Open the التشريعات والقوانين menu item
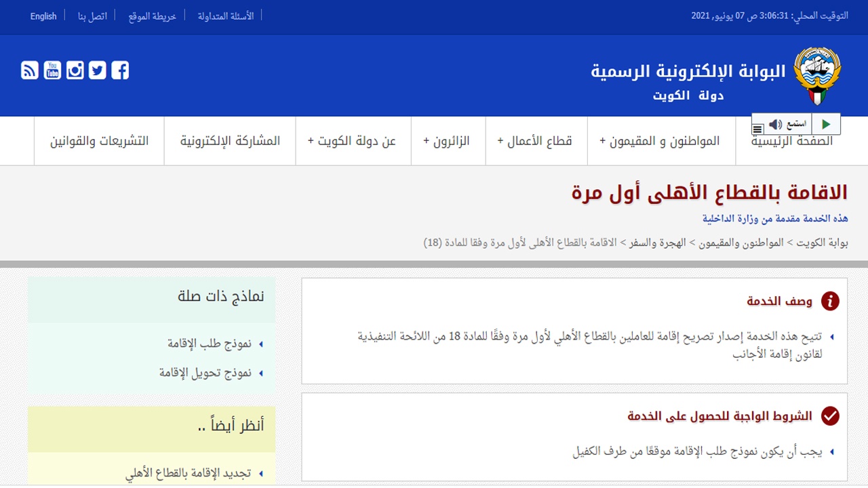 pos(98,140)
